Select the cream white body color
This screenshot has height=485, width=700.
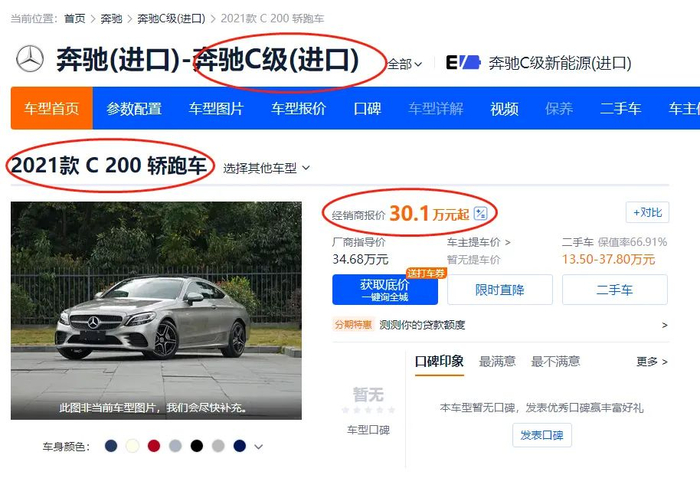tap(132, 446)
